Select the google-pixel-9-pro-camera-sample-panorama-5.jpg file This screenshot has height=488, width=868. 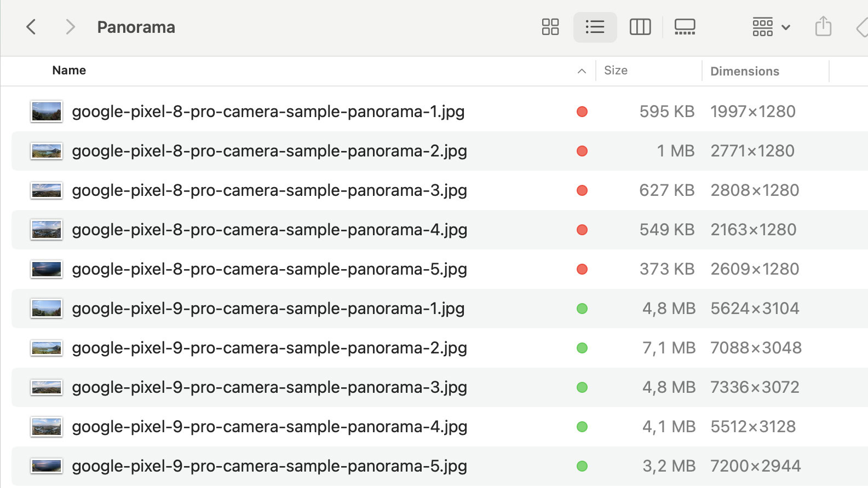tap(269, 466)
